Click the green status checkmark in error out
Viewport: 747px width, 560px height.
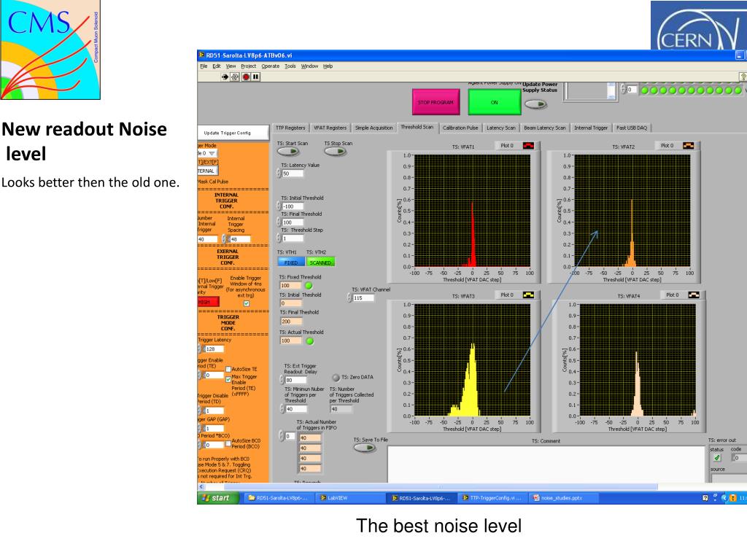717,458
